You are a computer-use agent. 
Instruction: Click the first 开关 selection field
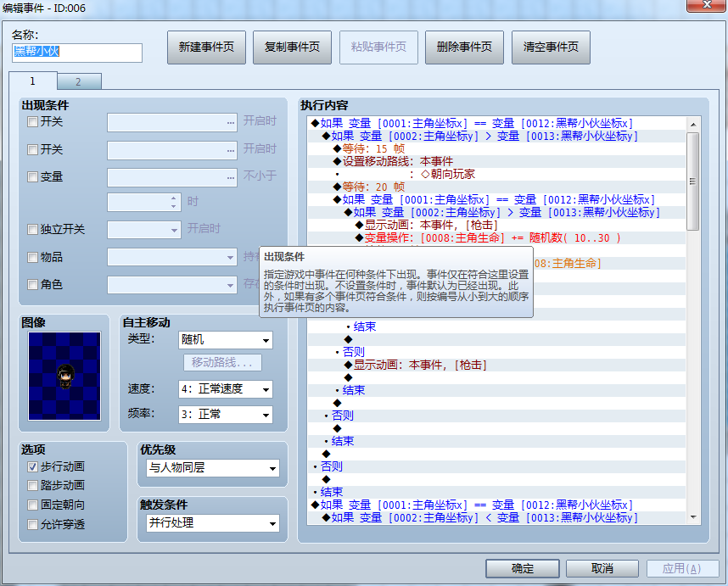172,122
